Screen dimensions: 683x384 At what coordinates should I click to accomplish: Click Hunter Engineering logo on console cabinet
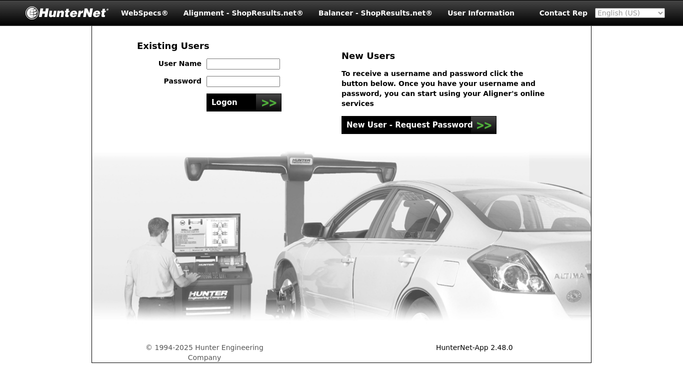click(208, 295)
